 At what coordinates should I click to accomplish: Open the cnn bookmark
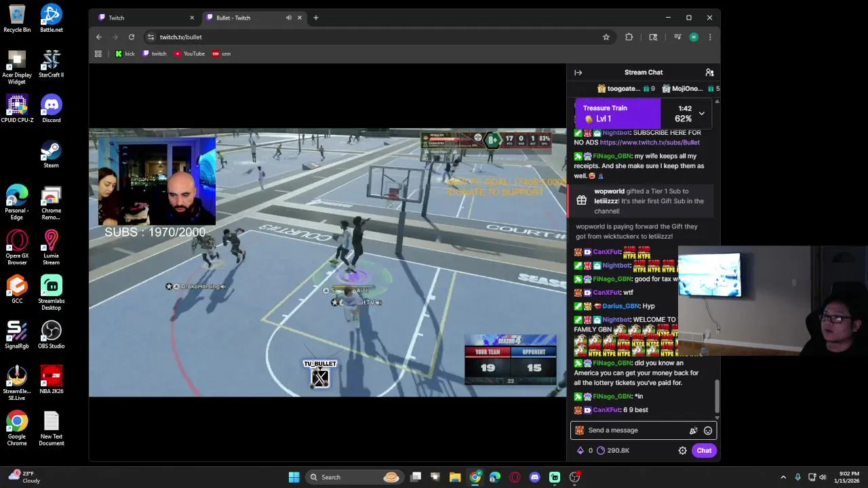(222, 54)
